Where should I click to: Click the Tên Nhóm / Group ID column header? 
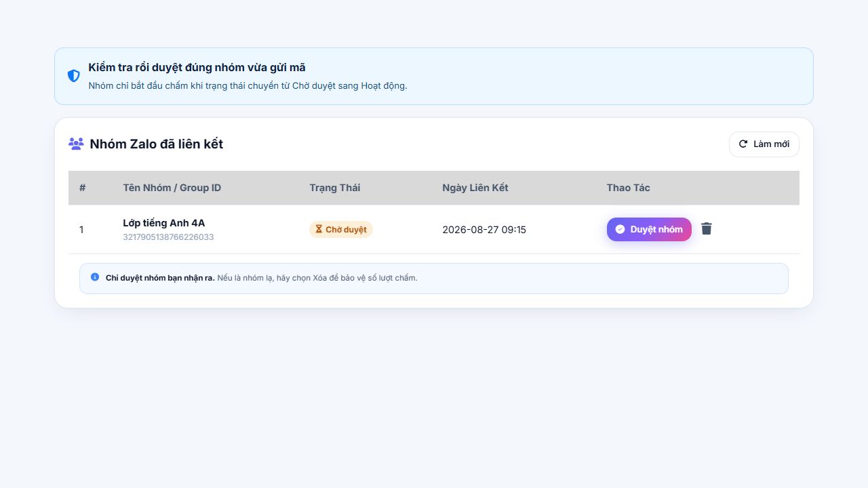coord(172,188)
